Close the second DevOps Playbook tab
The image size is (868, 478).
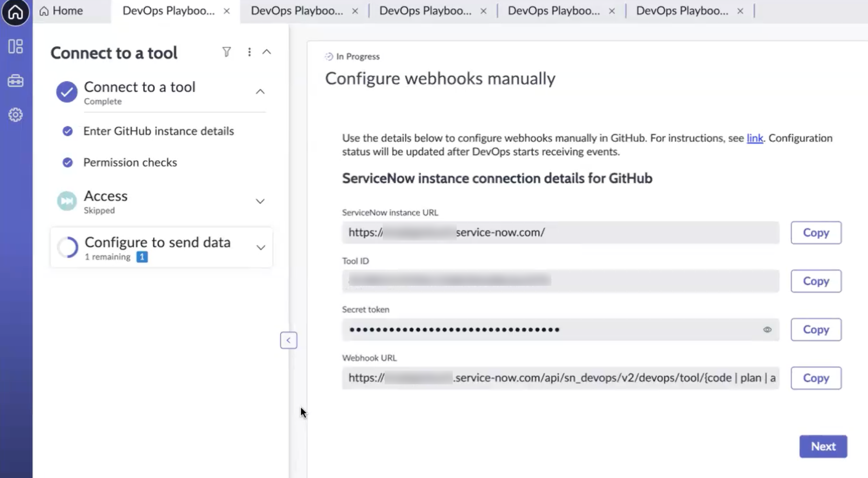click(x=355, y=11)
